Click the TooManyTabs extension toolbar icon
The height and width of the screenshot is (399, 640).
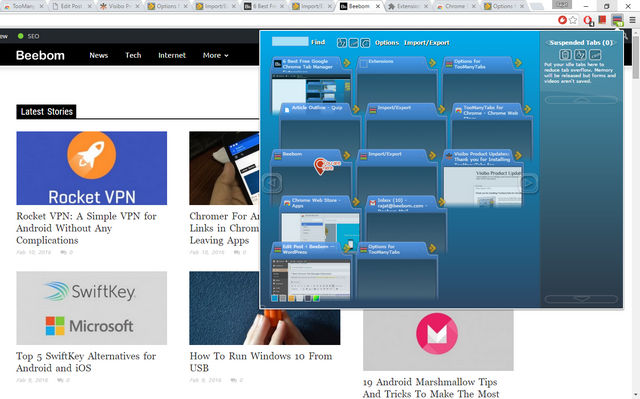coord(617,20)
